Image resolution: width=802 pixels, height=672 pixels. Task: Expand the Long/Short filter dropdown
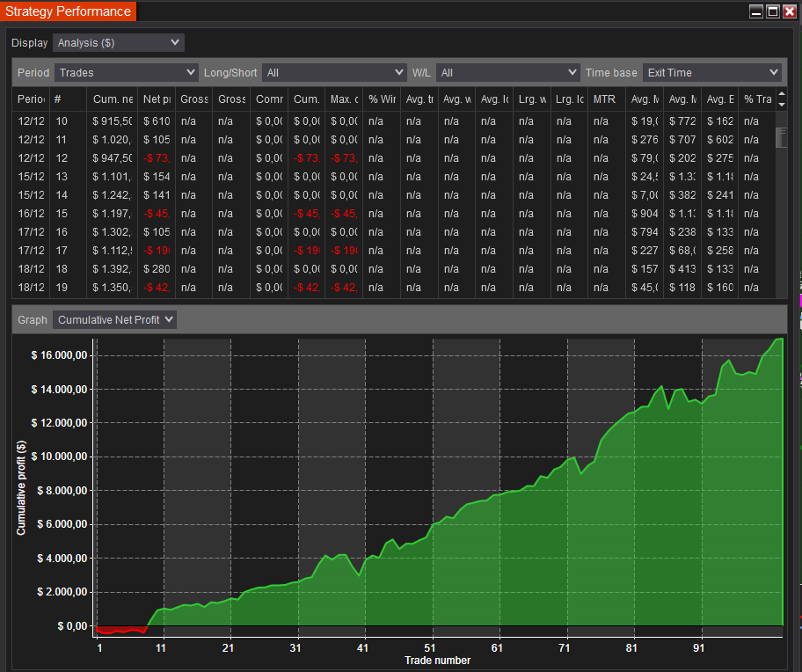tap(334, 72)
